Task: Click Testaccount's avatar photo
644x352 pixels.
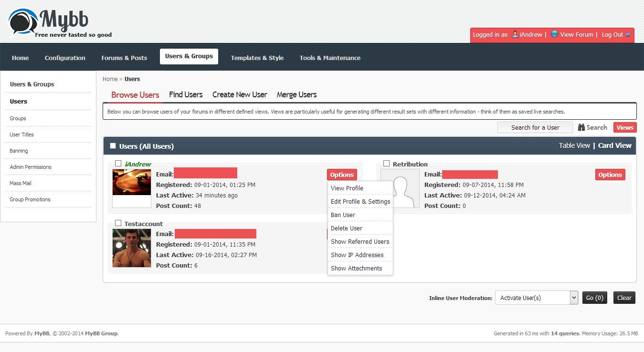Action: (132, 248)
